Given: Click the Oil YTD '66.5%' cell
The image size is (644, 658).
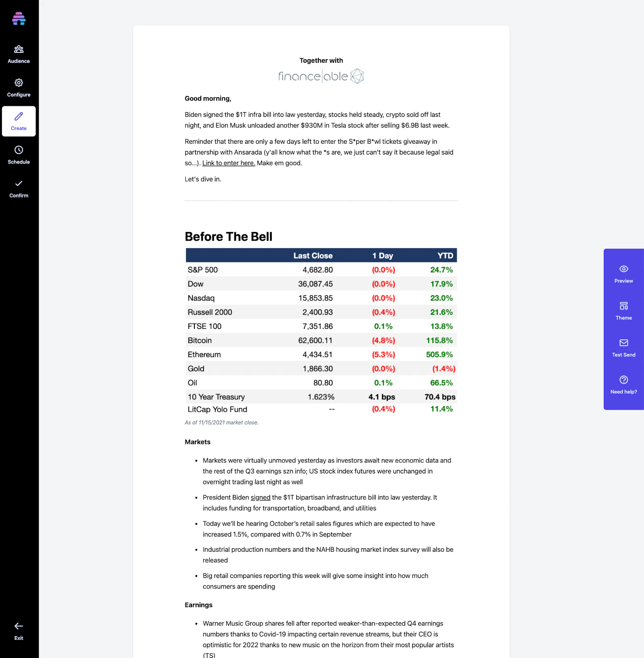Looking at the screenshot, I should click(x=441, y=382).
